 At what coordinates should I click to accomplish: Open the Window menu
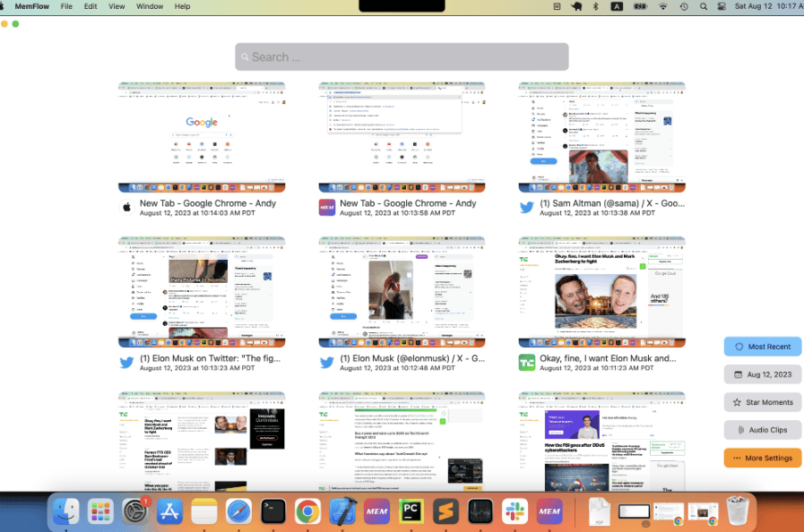(x=150, y=6)
